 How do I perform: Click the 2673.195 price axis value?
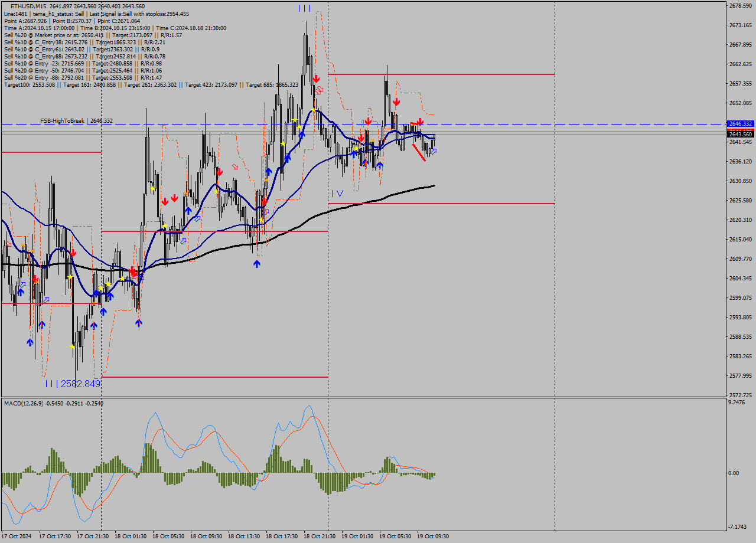tap(740, 25)
